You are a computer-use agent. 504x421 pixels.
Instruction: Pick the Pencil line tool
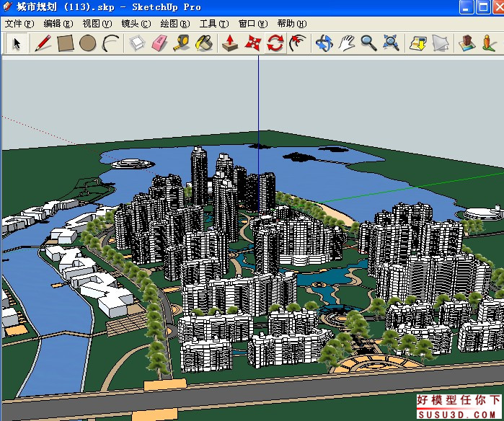tap(43, 43)
